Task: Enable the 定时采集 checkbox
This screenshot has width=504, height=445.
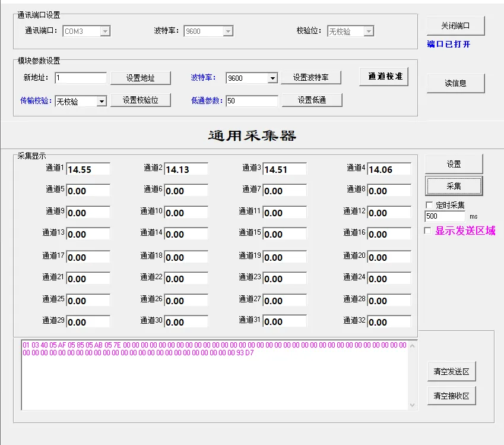Action: [x=429, y=205]
